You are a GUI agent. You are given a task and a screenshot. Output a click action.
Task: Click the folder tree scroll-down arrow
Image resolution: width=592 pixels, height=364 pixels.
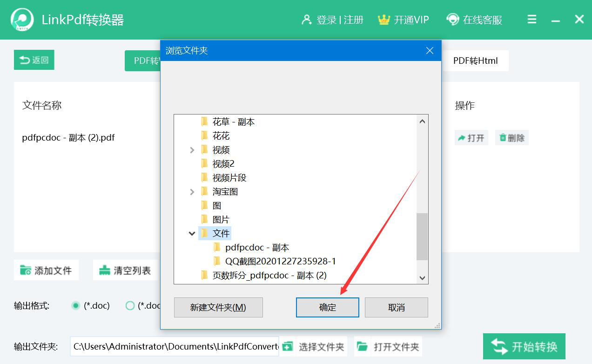tap(422, 278)
